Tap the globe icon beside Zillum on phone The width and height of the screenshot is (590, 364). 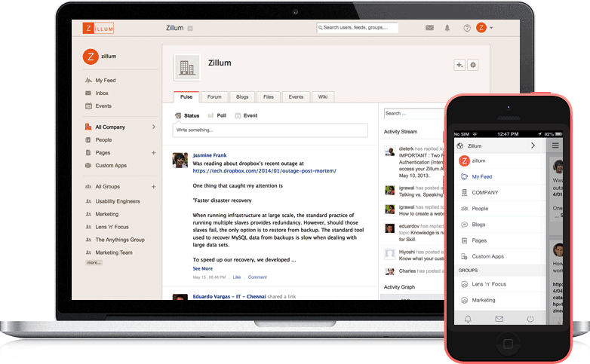tap(459, 146)
